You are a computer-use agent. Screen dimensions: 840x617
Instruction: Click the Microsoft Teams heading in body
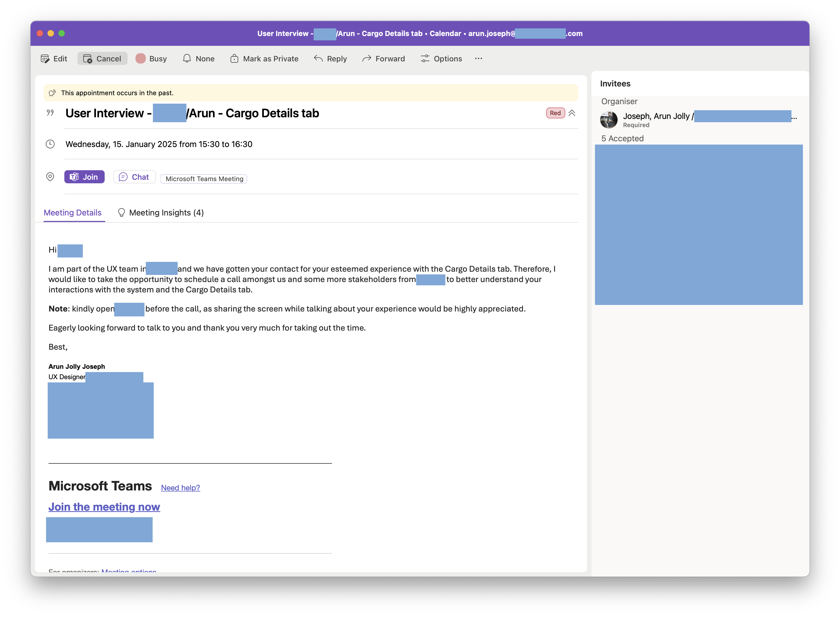coord(100,486)
